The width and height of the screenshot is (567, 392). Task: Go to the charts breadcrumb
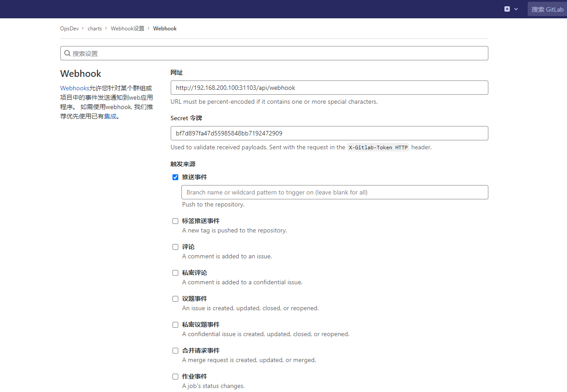click(95, 29)
